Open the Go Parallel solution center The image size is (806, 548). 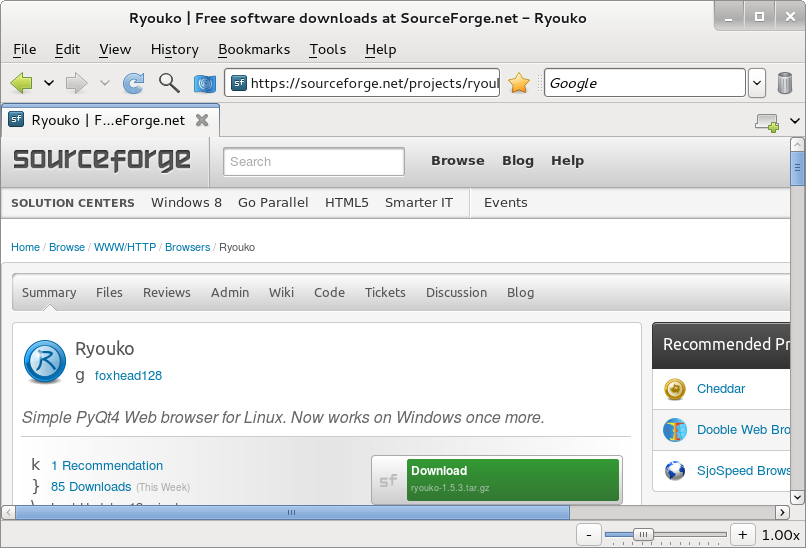click(x=273, y=203)
